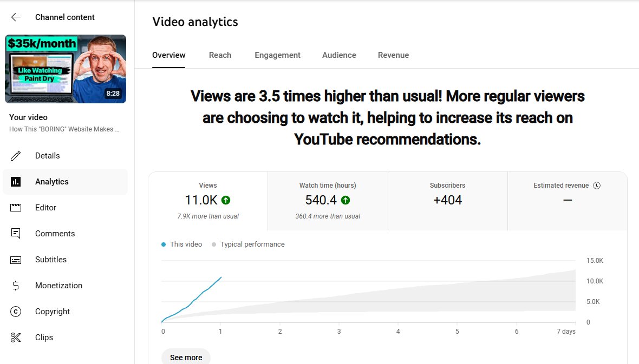Click the green up arrow beside Views
The height and width of the screenshot is (364, 639).
tap(226, 200)
